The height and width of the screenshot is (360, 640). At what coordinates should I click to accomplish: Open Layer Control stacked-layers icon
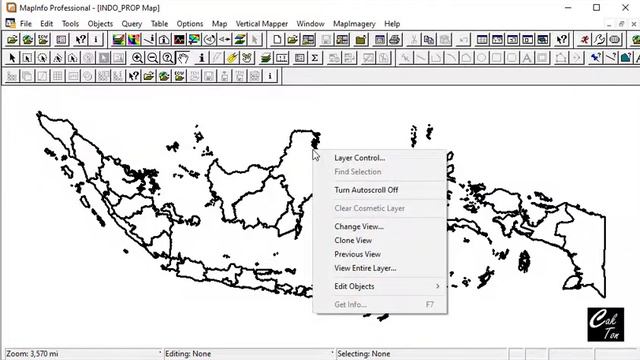pyautogui.click(x=266, y=58)
